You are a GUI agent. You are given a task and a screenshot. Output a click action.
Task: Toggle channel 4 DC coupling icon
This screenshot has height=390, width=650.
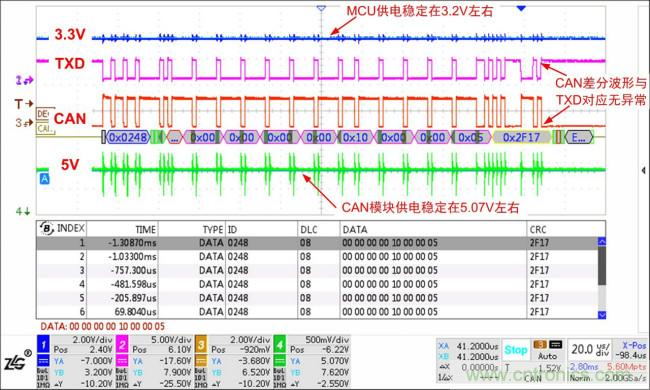(280, 360)
